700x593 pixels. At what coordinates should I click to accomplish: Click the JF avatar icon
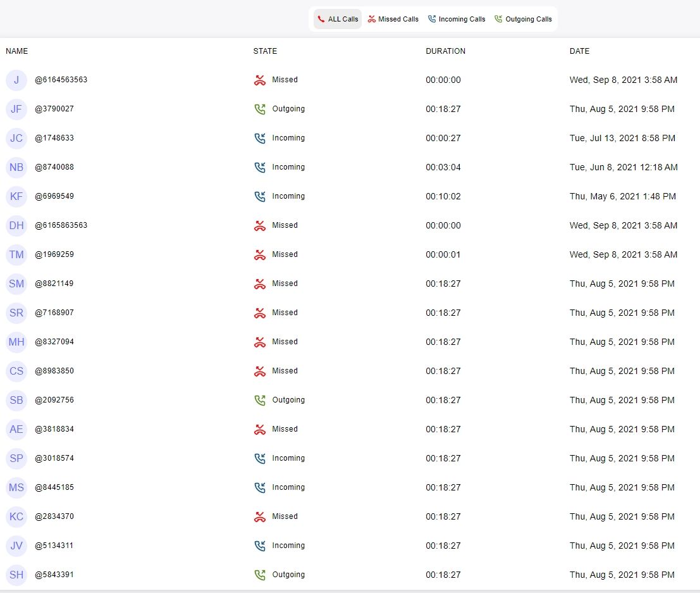[16, 109]
